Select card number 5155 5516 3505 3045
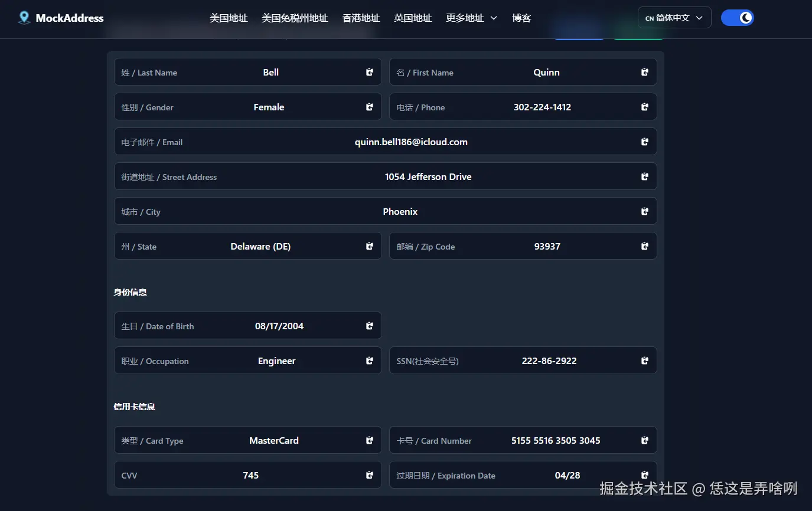 pyautogui.click(x=556, y=441)
